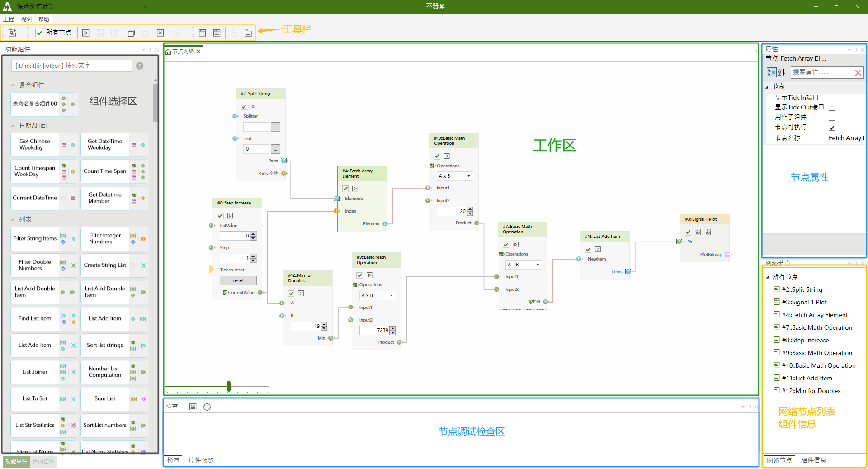868x469 pixels.
Task: Click the delete node X-box toolbar icon
Action: (160, 33)
